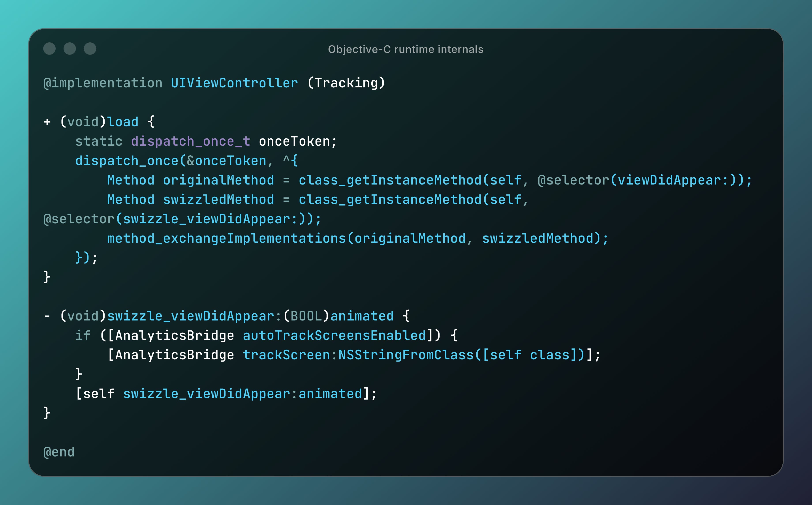
Task: Click the middle gray window dot
Action: pos(70,48)
